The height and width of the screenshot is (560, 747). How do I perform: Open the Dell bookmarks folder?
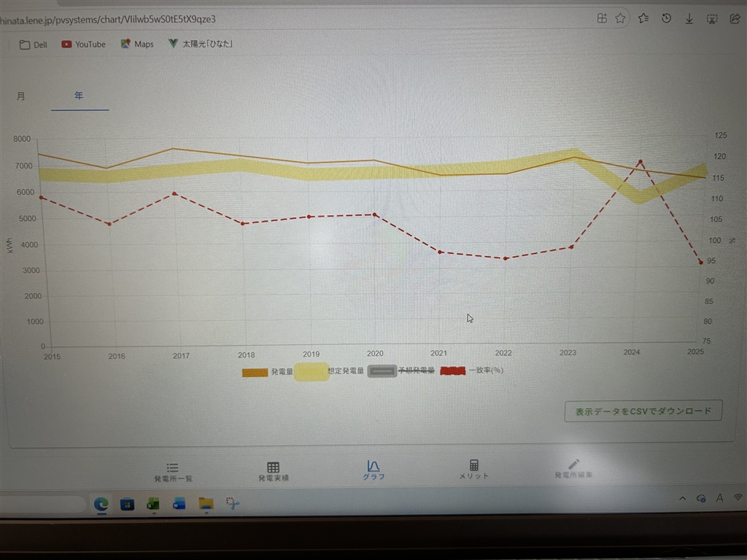pos(34,44)
